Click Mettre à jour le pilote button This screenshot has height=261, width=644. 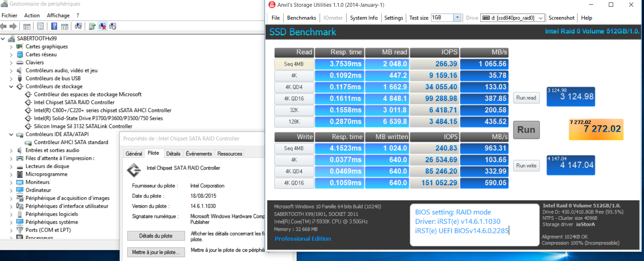tap(156, 252)
